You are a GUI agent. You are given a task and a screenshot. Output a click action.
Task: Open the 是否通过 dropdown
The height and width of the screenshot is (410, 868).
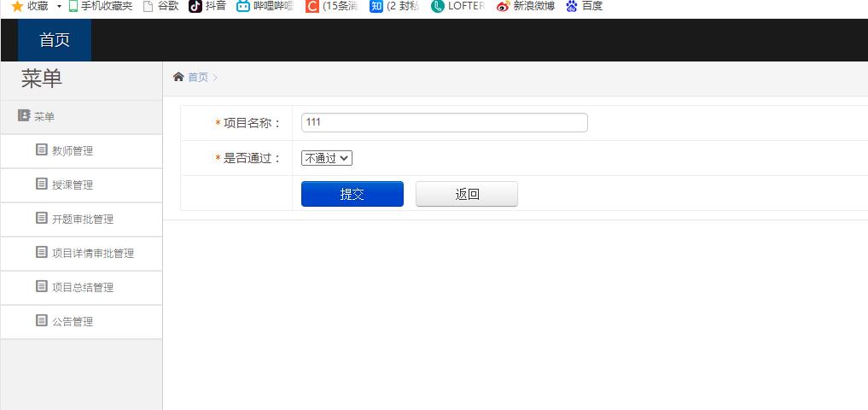pyautogui.click(x=327, y=158)
